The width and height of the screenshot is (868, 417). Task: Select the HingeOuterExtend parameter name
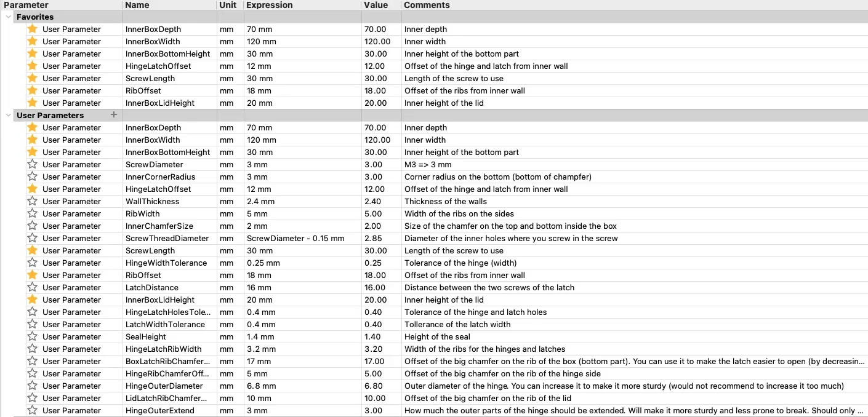click(x=159, y=410)
